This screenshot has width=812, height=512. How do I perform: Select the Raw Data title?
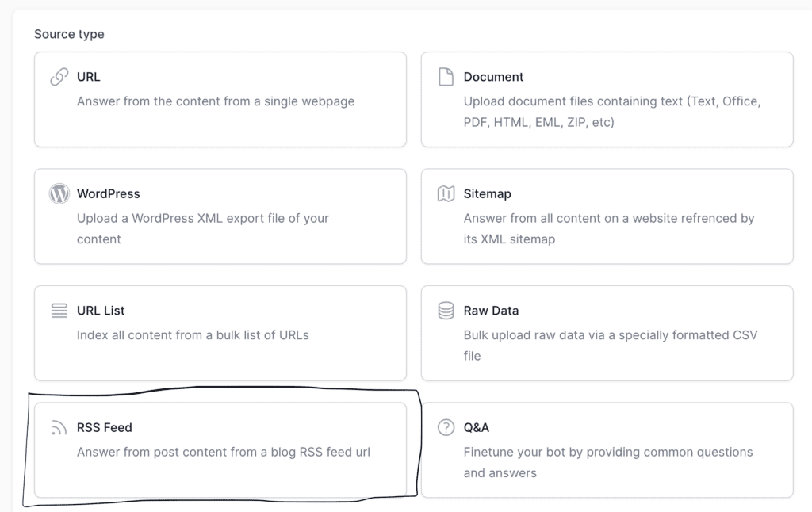tap(491, 311)
